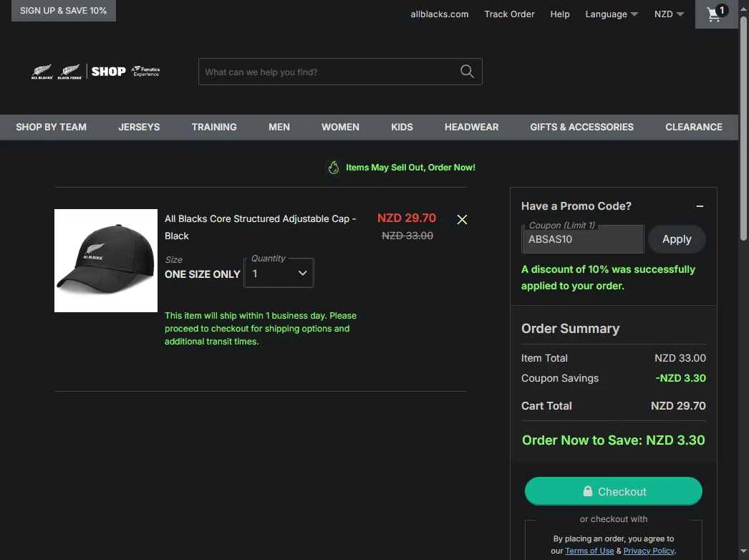Click the coupon code input field
Screen dimensions: 749x560
tap(582, 239)
